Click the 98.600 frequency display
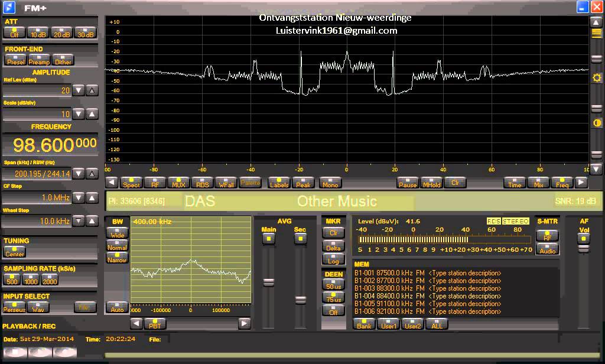Image resolution: width=605 pixels, height=364 pixels. click(50, 145)
